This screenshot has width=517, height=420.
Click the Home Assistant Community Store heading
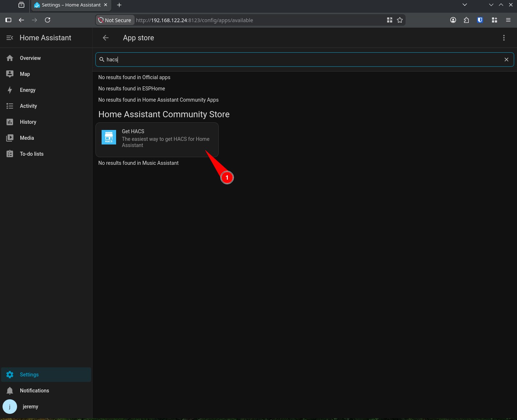pyautogui.click(x=164, y=114)
